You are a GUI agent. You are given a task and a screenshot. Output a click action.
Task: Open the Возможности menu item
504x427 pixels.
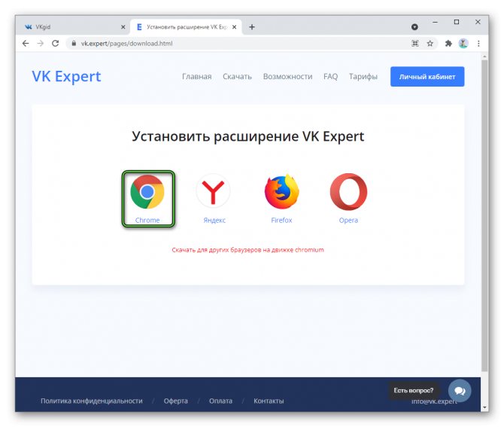[287, 77]
